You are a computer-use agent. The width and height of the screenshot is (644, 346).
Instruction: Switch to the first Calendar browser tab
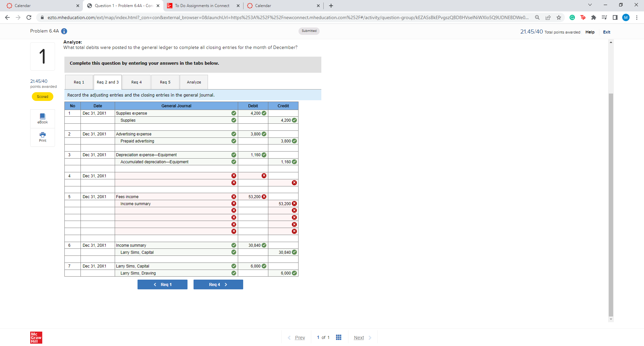[x=43, y=6]
